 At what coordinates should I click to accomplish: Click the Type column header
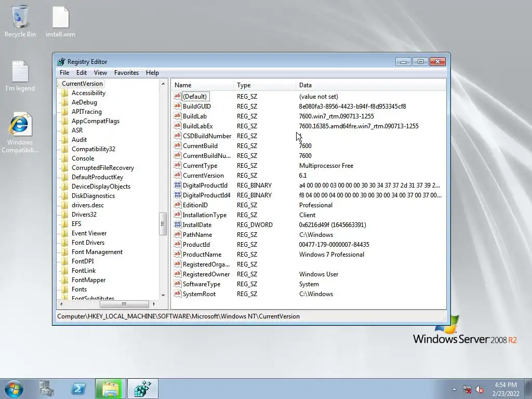click(x=264, y=85)
